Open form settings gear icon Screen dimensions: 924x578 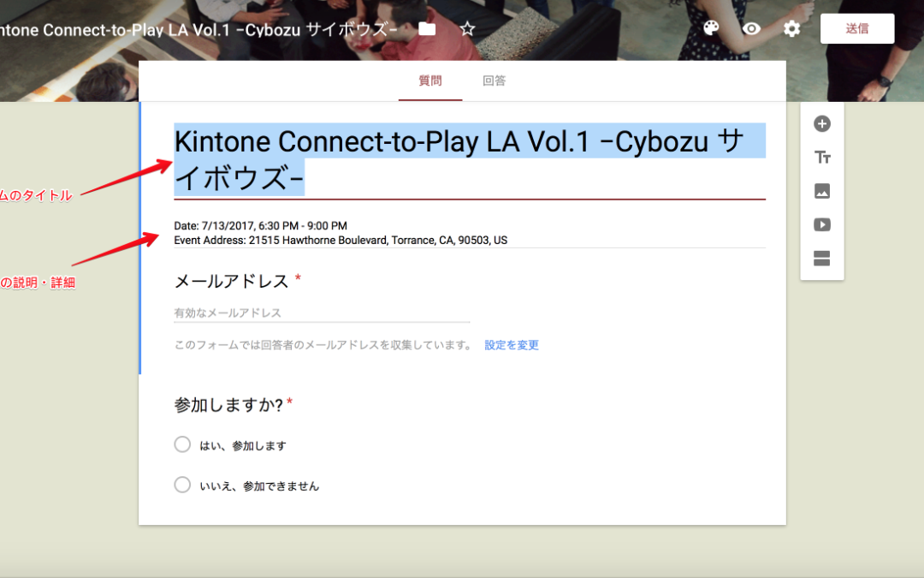coord(792,28)
